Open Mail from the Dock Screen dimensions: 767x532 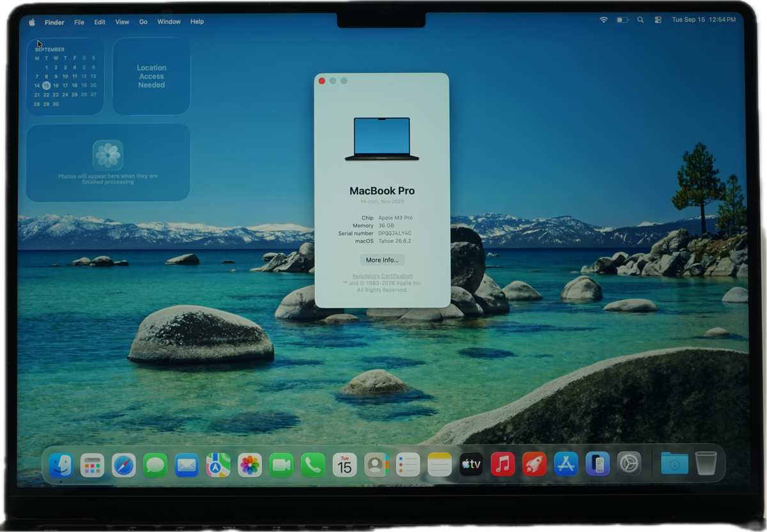[x=187, y=465]
